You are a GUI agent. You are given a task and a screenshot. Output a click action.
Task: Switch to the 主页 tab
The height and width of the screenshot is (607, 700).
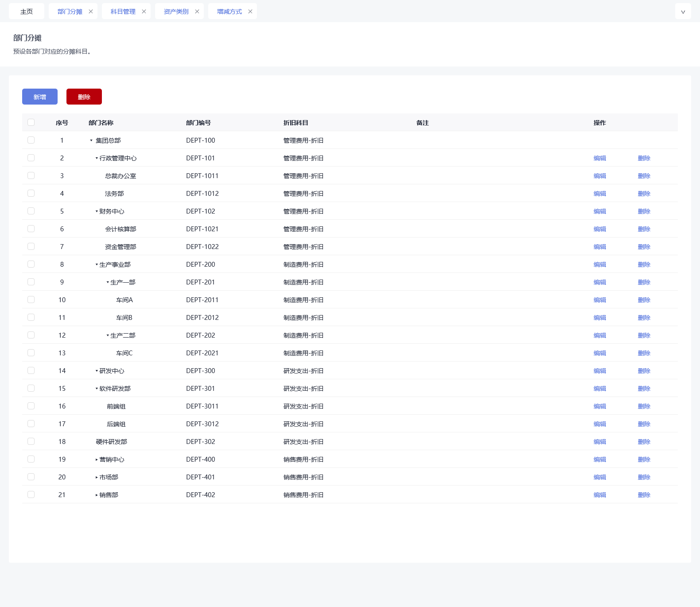27,12
